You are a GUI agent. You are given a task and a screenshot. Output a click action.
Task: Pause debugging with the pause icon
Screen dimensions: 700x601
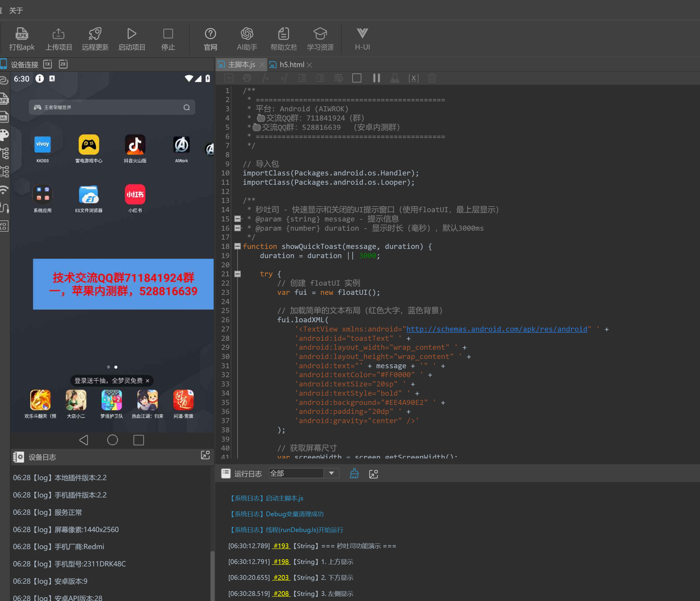click(376, 78)
